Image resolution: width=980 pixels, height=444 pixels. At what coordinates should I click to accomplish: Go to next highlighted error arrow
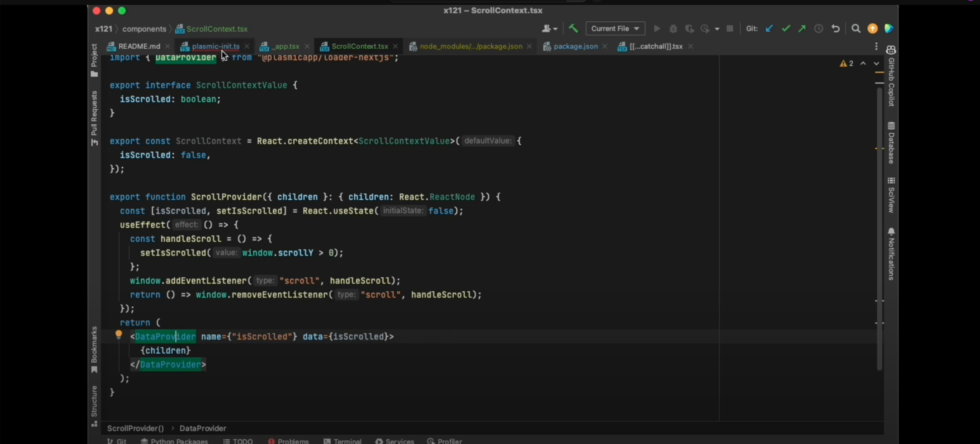pos(877,64)
